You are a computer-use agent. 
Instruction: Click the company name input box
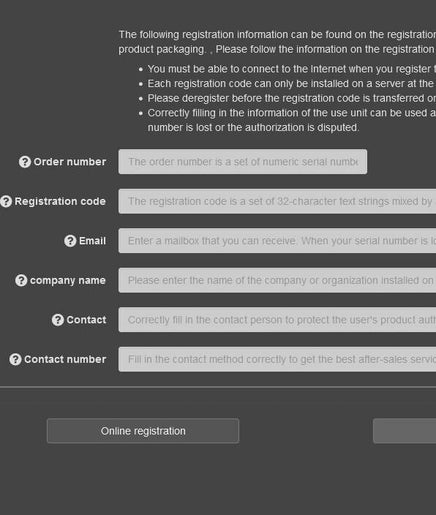(277, 280)
